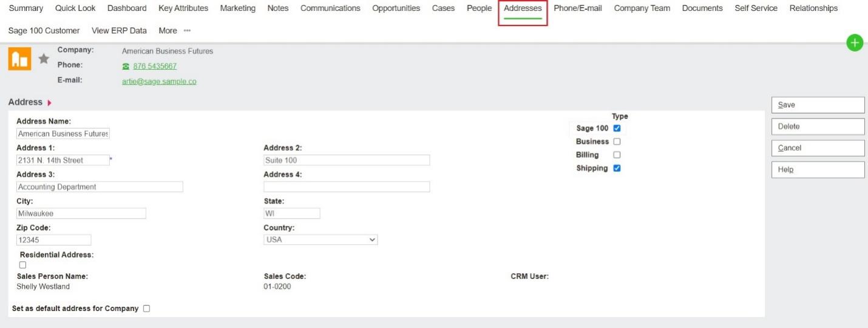The image size is (868, 328).
Task: Click the green phone icon
Action: pyautogui.click(x=126, y=66)
